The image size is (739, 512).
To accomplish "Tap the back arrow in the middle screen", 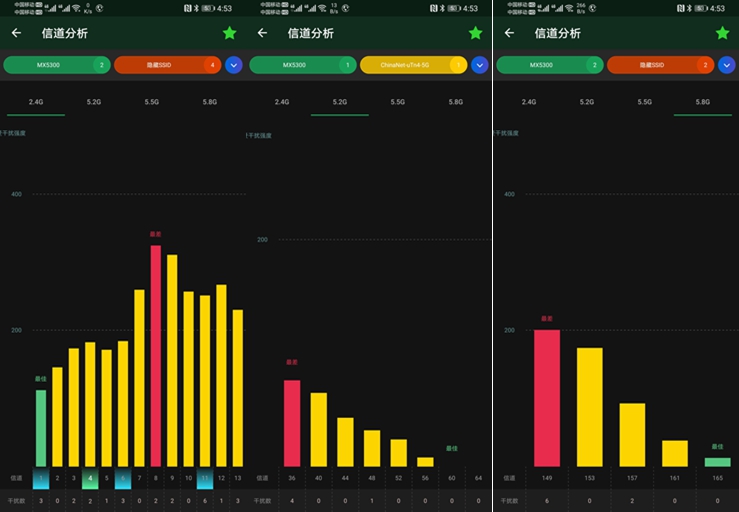I will pos(263,33).
